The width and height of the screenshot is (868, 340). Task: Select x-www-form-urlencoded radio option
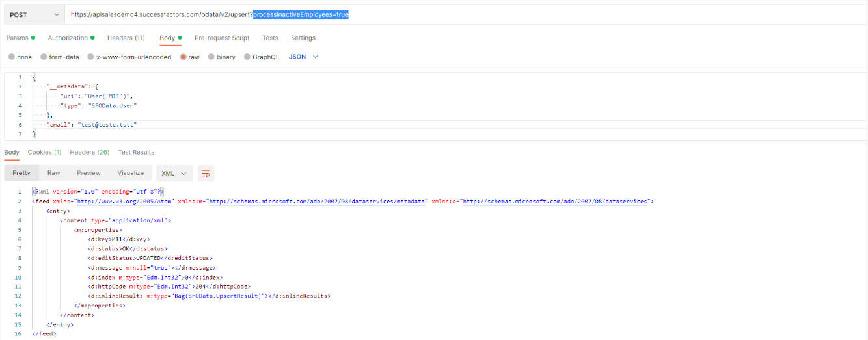[x=129, y=57]
